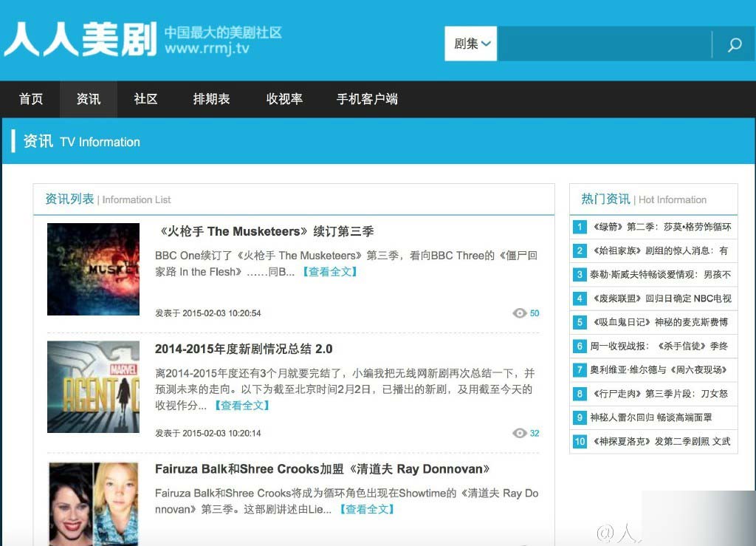Click the 人人美剧 site logo
Viewport: 756px width, 546px height.
click(x=80, y=39)
